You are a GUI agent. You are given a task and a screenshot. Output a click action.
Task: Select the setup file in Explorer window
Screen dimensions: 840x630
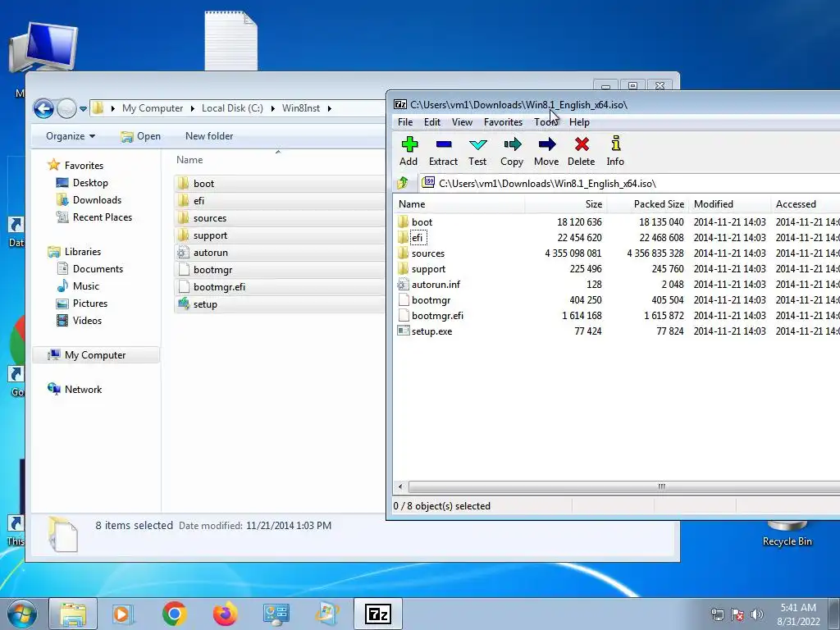pyautogui.click(x=204, y=304)
